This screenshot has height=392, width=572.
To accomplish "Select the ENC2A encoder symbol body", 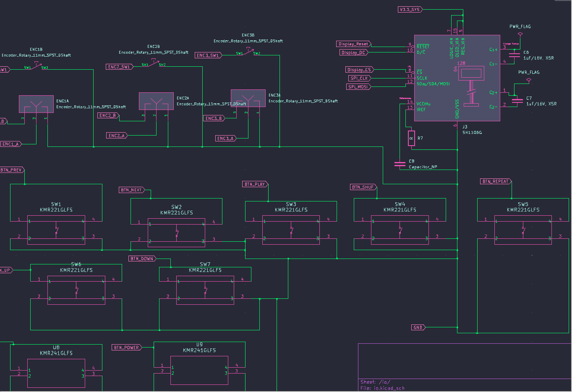I will 156,101.
